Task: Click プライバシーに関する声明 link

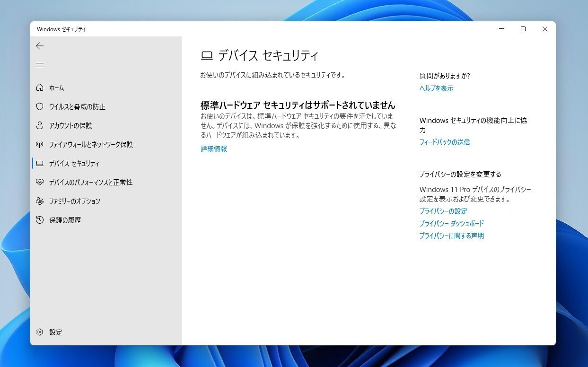Action: (451, 236)
